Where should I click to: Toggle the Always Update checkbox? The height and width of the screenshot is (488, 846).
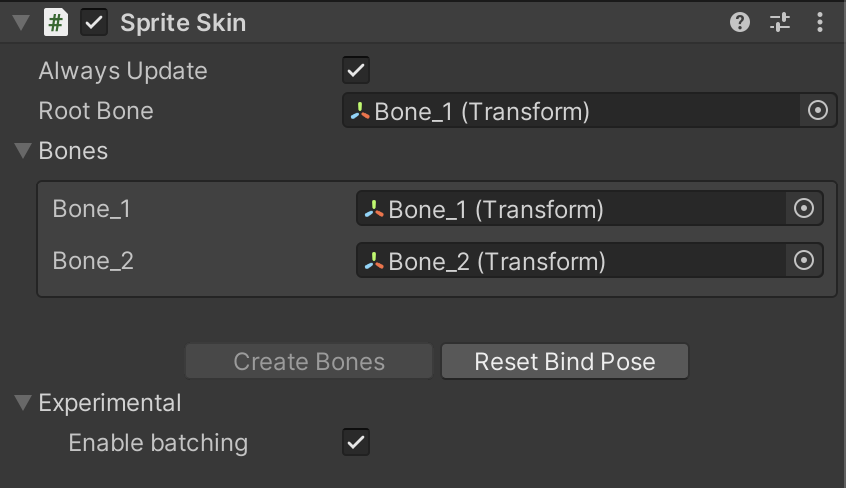356,70
